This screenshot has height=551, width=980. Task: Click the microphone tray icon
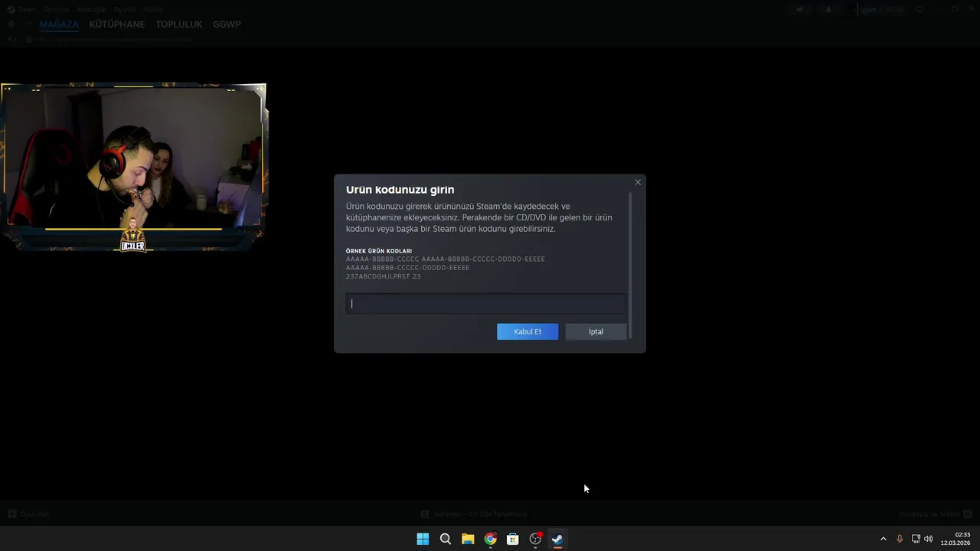[x=900, y=539]
